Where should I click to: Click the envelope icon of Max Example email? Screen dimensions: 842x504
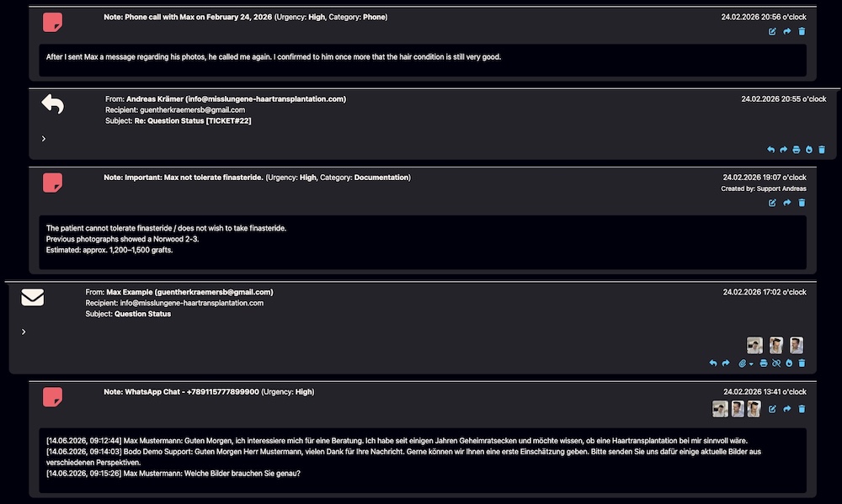33,297
